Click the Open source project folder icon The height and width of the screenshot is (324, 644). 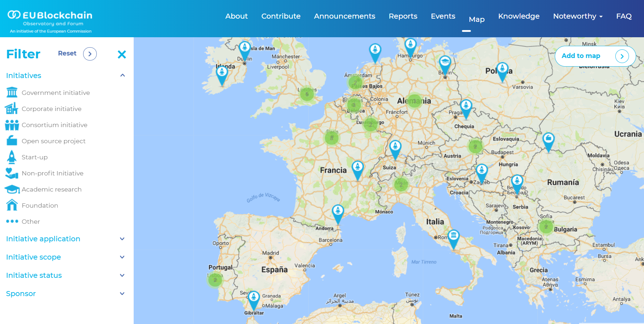pos(12,141)
